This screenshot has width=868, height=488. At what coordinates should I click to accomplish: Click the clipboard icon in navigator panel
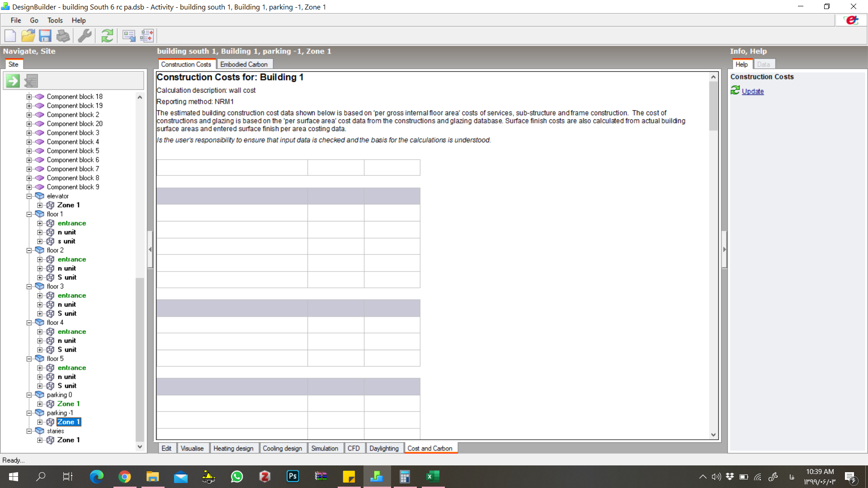31,81
